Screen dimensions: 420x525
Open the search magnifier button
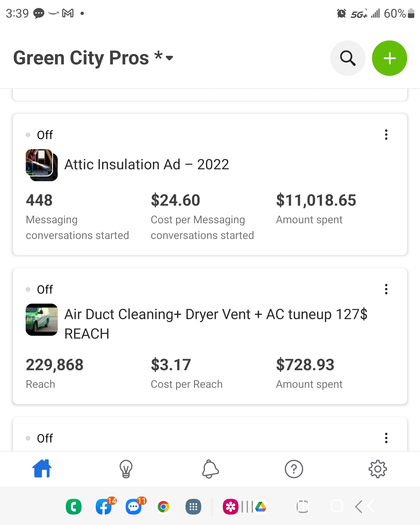348,58
